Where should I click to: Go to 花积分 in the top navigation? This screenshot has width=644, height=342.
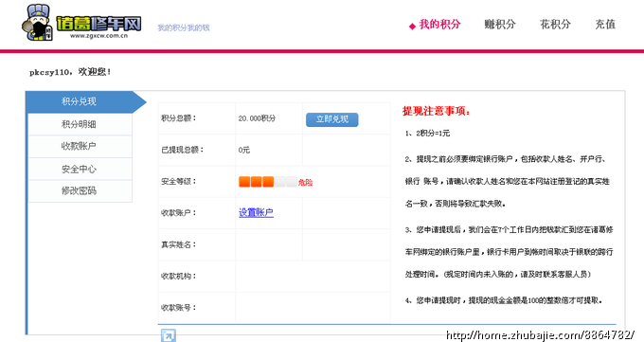555,25
